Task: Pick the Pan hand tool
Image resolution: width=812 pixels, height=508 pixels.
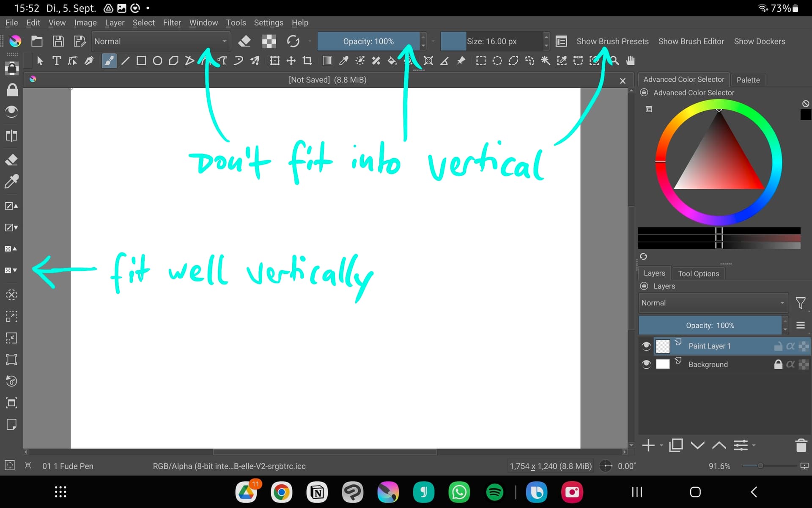Action: [631, 61]
